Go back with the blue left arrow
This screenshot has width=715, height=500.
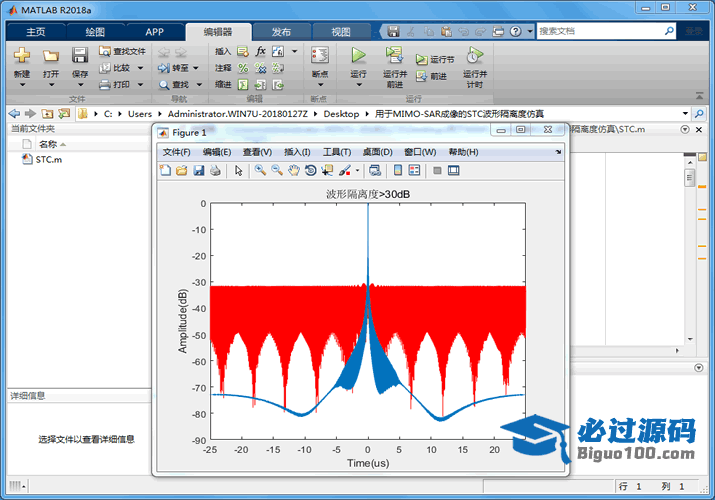tap(14, 113)
